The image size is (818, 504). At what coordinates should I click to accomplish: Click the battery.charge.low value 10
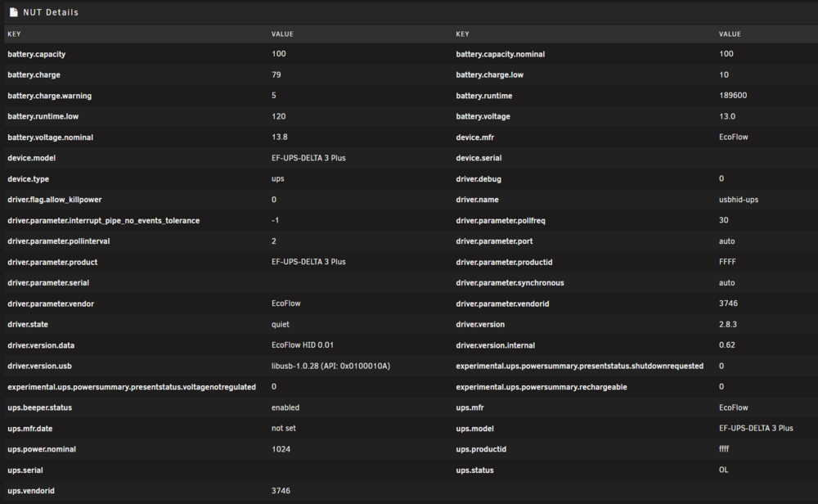pyautogui.click(x=724, y=74)
